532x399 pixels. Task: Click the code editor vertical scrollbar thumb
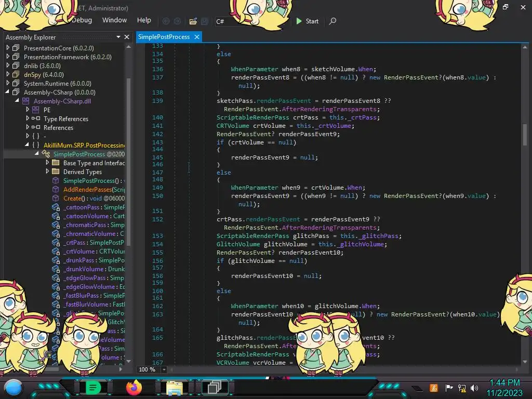(525, 135)
